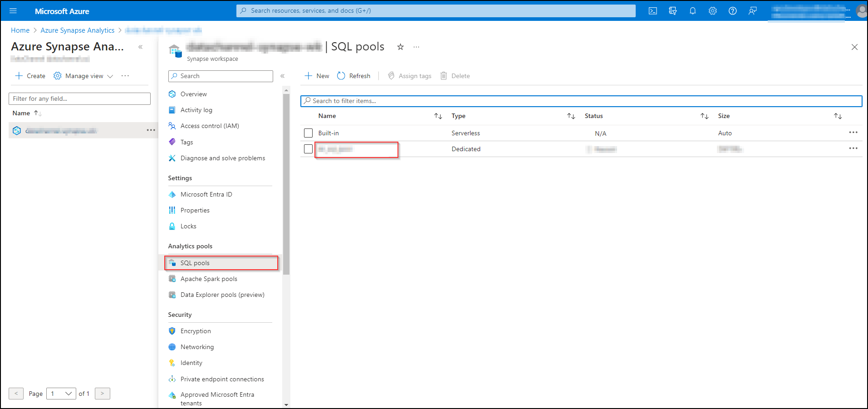Open the Overview menu item

click(x=194, y=94)
